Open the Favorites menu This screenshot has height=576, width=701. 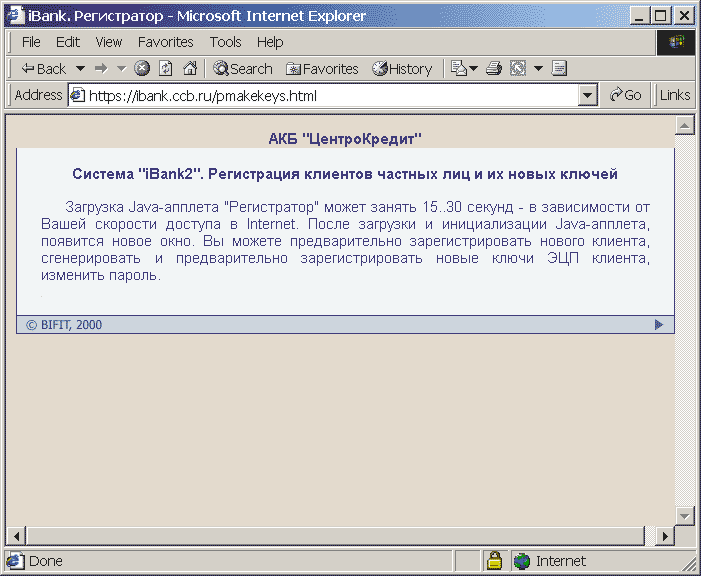[x=165, y=42]
